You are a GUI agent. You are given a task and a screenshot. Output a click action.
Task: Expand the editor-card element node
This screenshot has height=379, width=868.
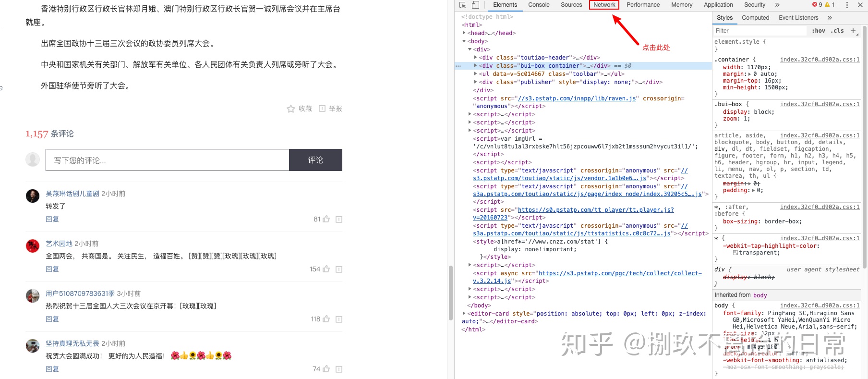(x=464, y=314)
